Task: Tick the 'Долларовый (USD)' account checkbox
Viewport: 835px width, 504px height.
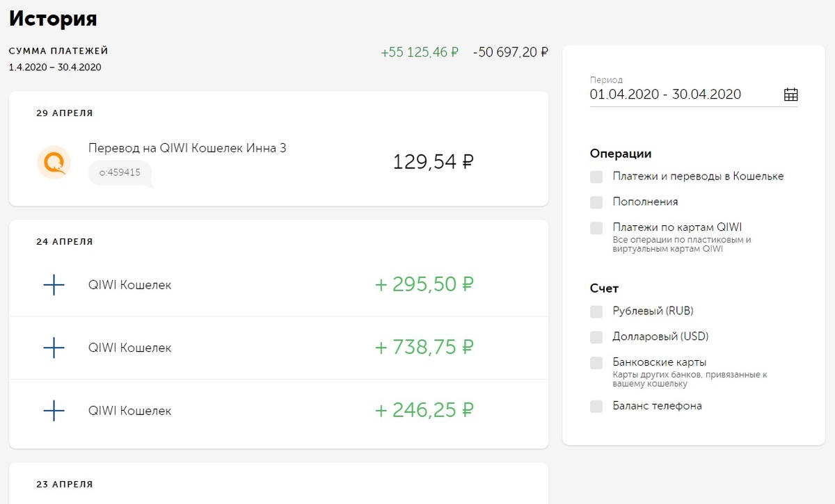Action: [x=596, y=337]
